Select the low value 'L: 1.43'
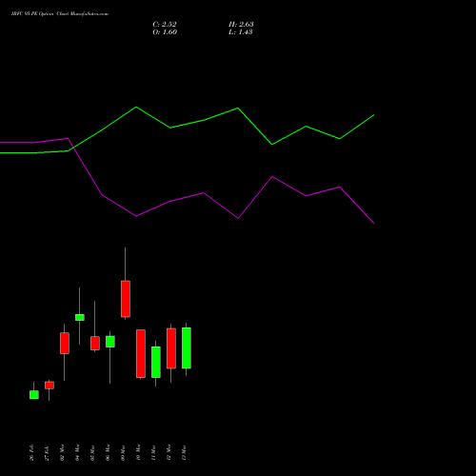Image resolution: width=476 pixels, height=476 pixels. (241, 32)
